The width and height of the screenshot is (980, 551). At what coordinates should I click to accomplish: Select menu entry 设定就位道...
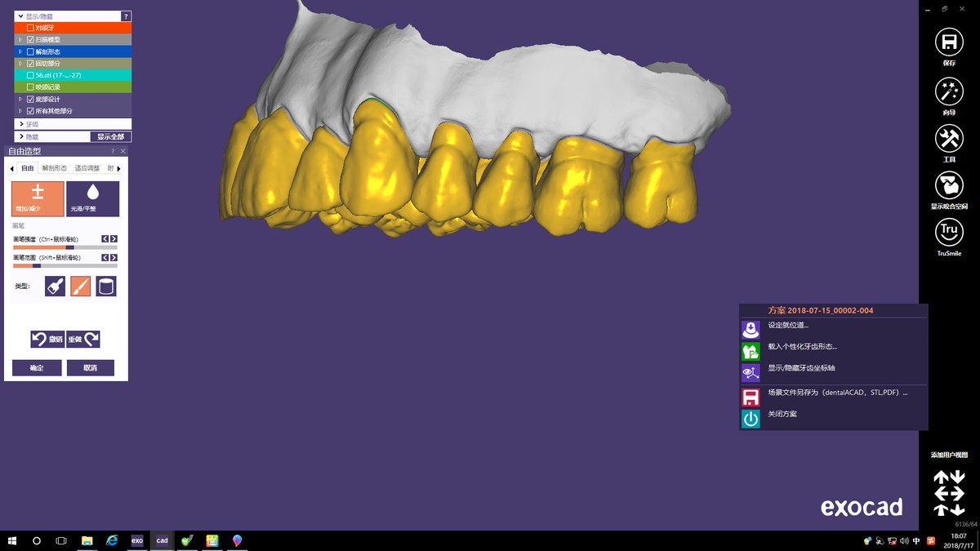coord(788,325)
